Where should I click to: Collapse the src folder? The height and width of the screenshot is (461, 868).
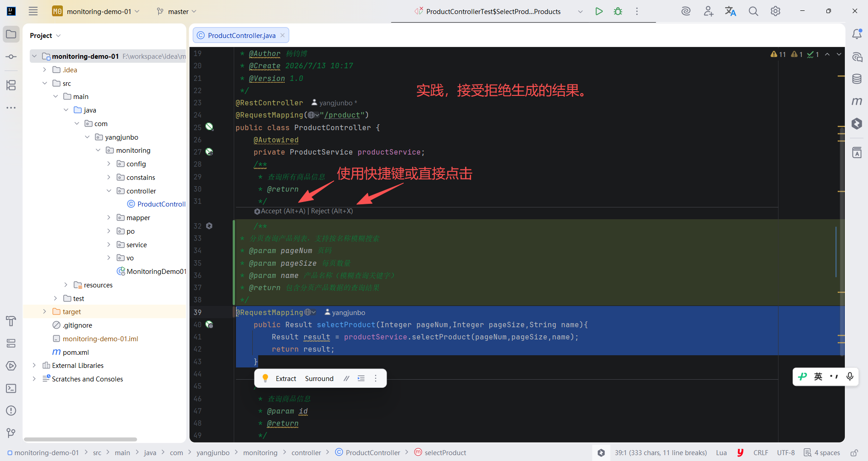tap(44, 83)
